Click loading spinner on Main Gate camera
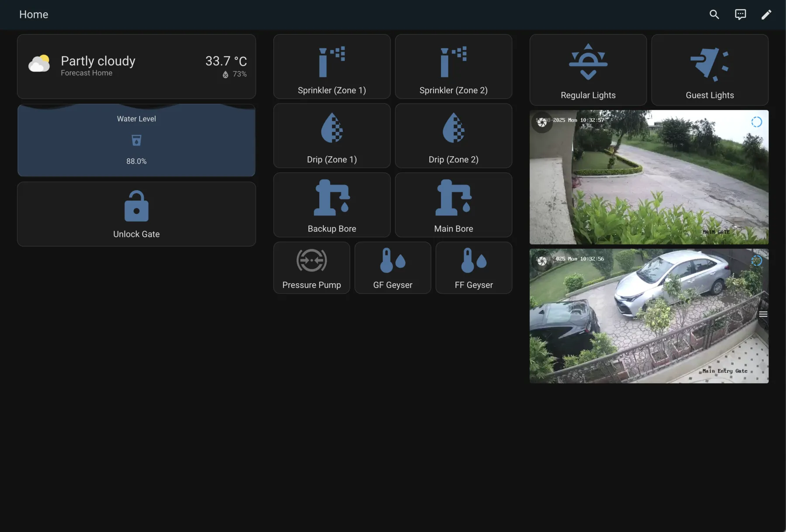 tap(756, 122)
